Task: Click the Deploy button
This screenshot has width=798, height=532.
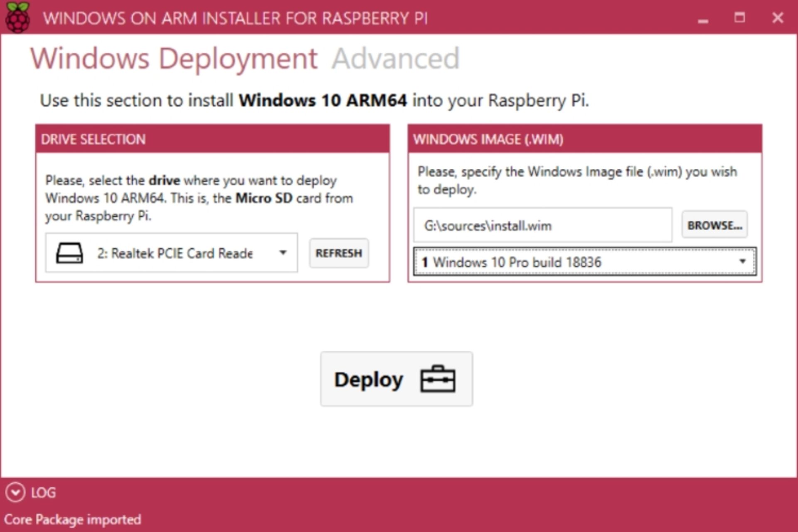Action: 397,379
